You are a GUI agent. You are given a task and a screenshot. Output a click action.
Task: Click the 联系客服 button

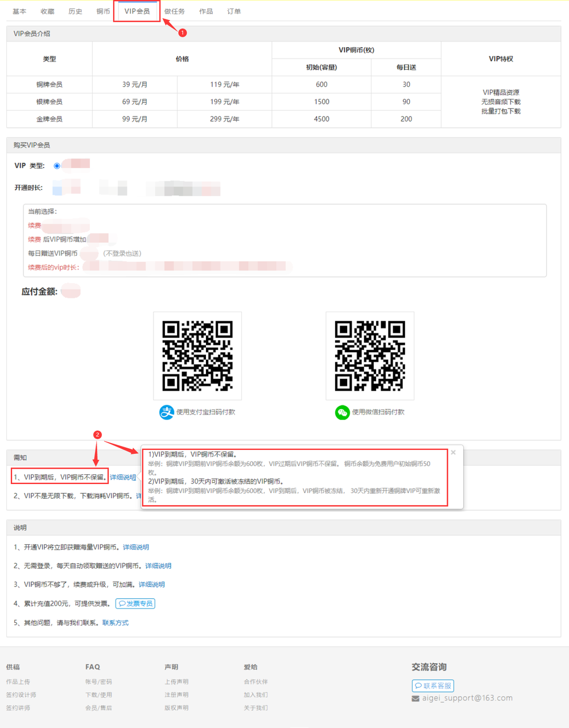click(433, 686)
